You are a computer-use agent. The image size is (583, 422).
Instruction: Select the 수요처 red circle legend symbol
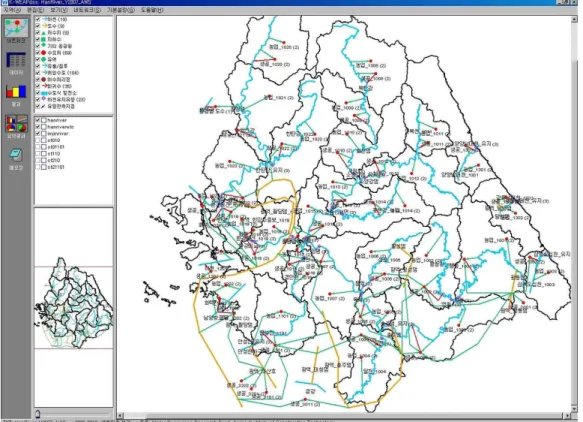click(x=44, y=53)
